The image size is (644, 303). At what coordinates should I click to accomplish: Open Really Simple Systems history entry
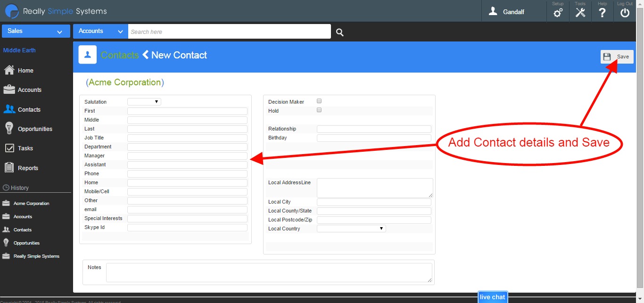[31, 256]
